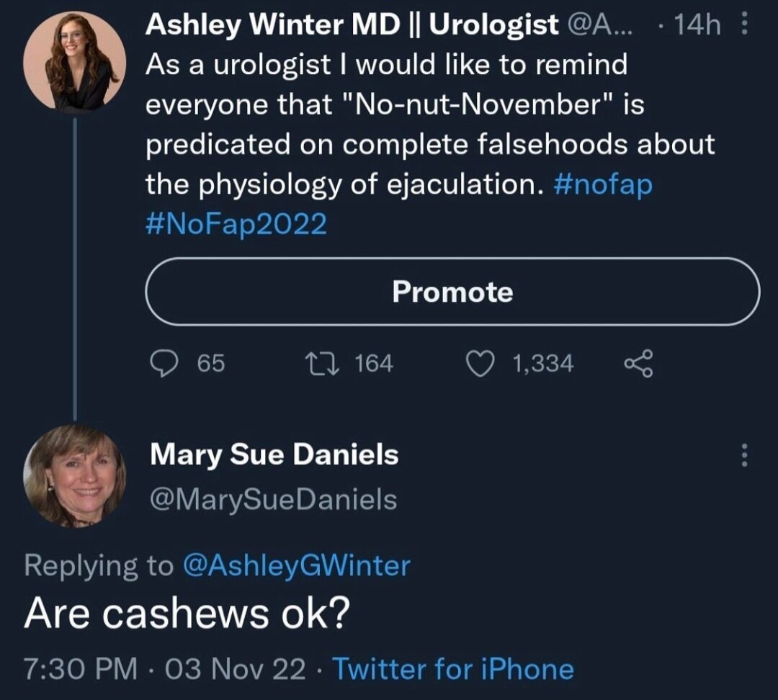778x700 pixels.
Task: Click Mary Sue Daniels' profile picture
Action: coord(75,476)
